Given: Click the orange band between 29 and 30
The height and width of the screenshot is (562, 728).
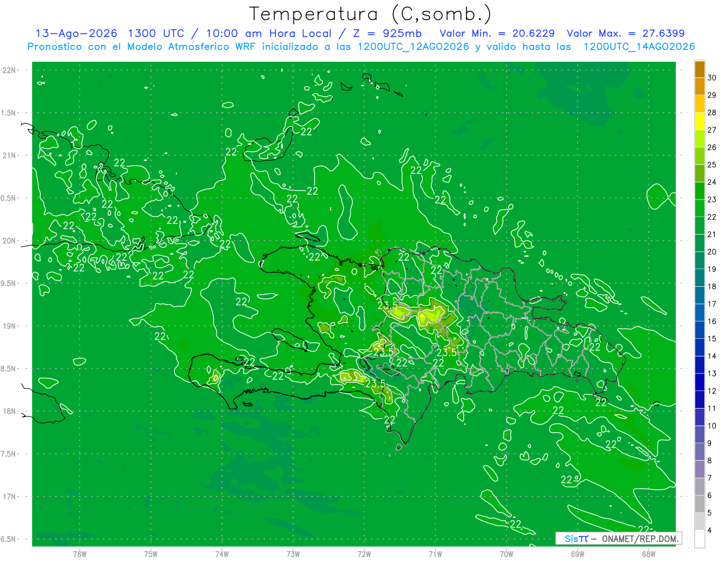Looking at the screenshot, I should [699, 86].
